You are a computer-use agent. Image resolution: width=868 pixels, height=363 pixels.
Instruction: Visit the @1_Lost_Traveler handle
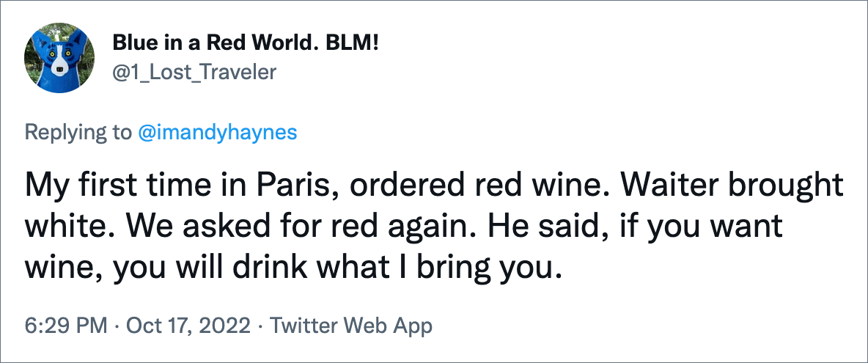[x=194, y=72]
